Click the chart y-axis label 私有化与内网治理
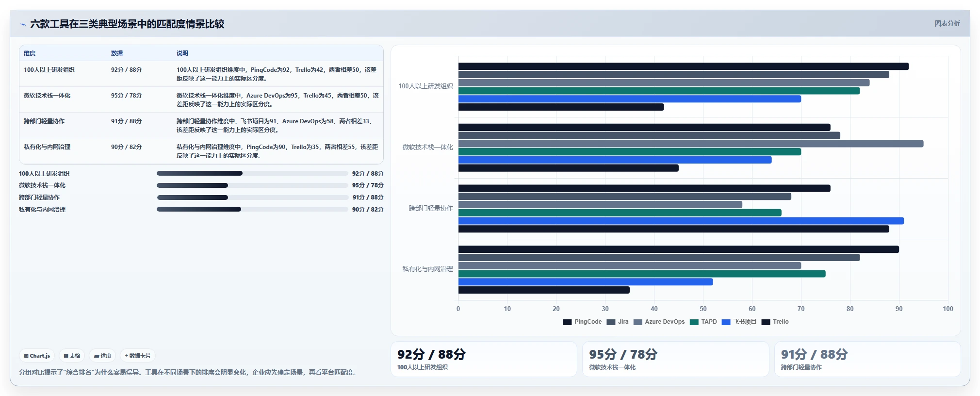Viewport: 980px width, 396px height. click(x=427, y=269)
